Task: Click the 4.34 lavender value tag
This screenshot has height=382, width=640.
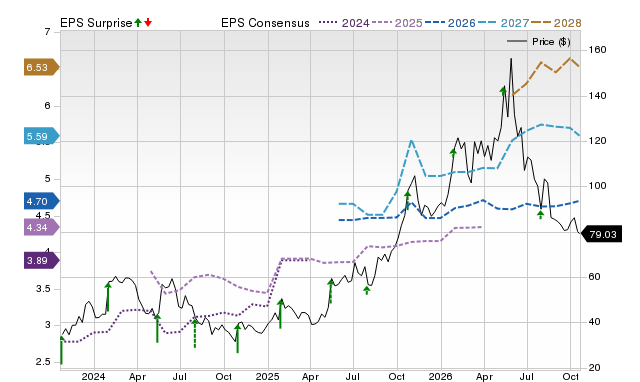Action: point(42,227)
